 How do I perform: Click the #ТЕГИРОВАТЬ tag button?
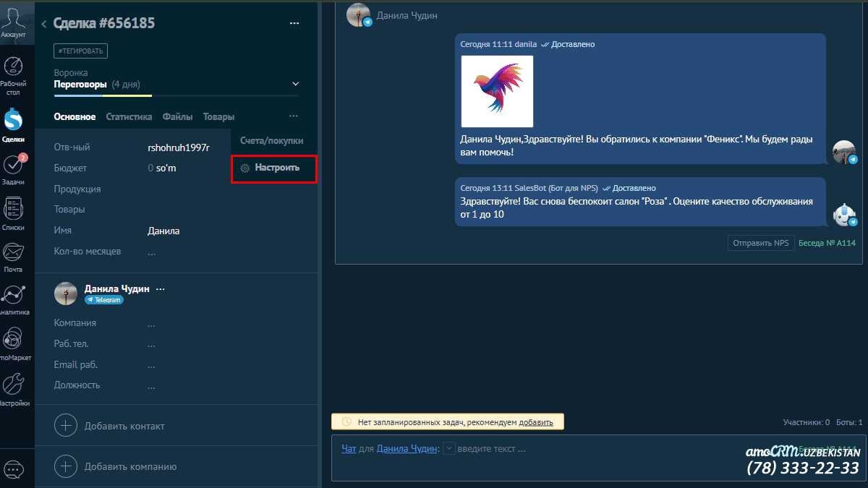pyautogui.click(x=81, y=51)
